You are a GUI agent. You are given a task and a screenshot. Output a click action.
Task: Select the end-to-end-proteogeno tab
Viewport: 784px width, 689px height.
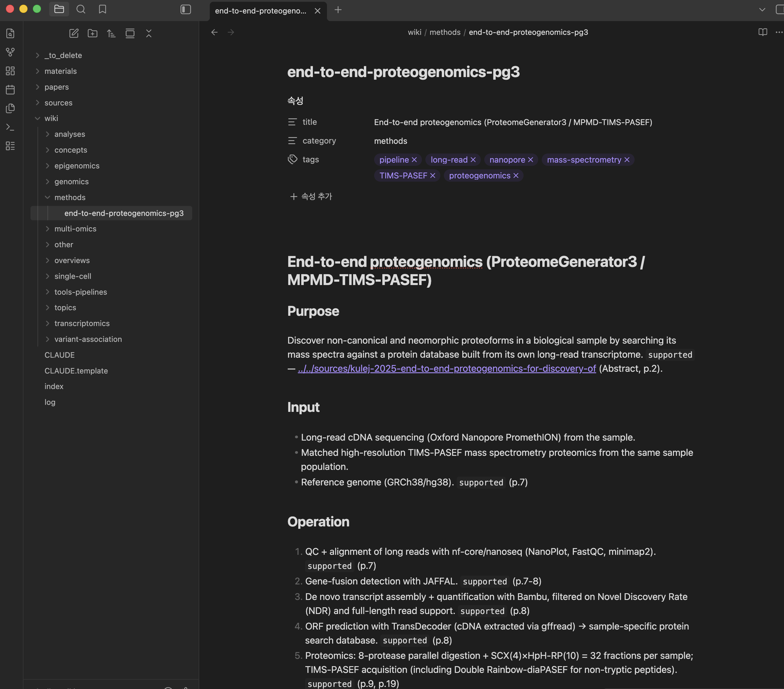[260, 11]
